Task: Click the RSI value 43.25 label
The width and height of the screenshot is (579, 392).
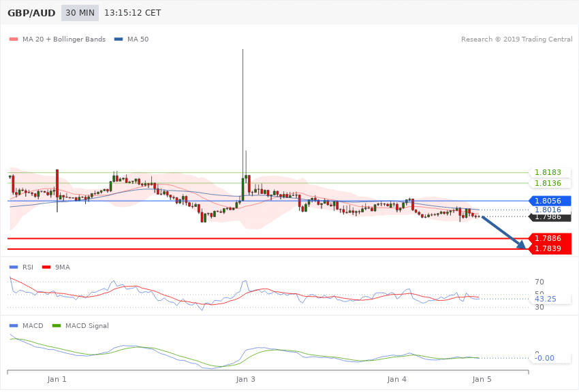Action: (x=545, y=299)
